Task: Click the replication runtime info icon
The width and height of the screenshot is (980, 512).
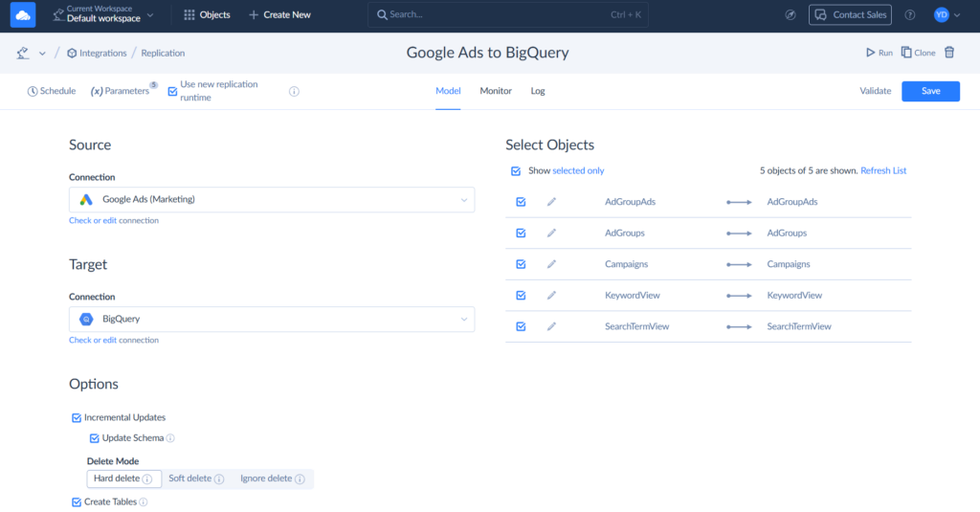Action: (294, 91)
